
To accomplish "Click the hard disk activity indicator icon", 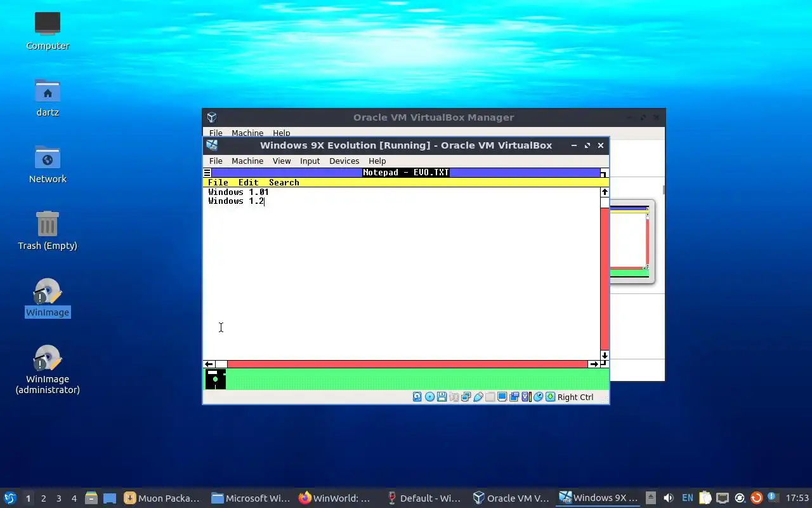I will 417,397.
